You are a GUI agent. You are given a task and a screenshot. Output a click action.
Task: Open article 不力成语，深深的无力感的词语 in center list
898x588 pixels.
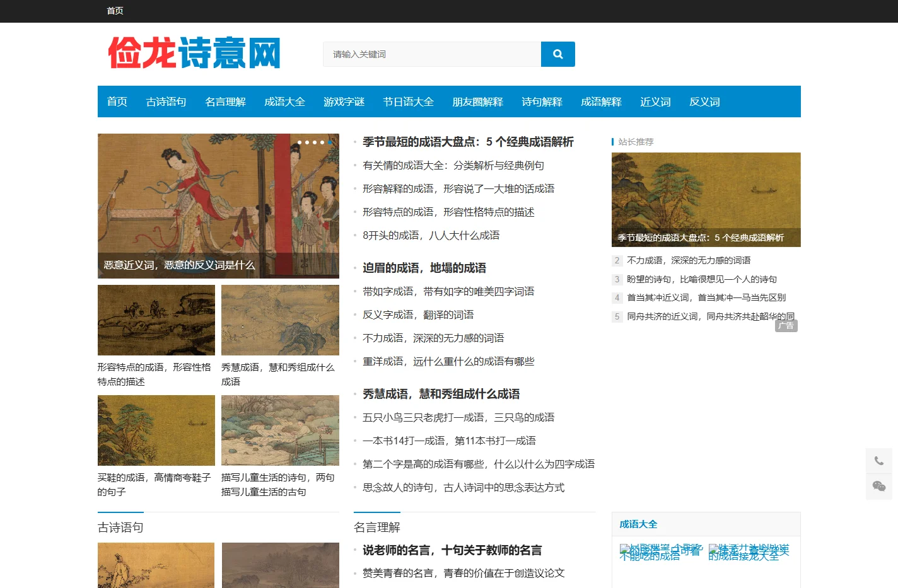pos(433,338)
